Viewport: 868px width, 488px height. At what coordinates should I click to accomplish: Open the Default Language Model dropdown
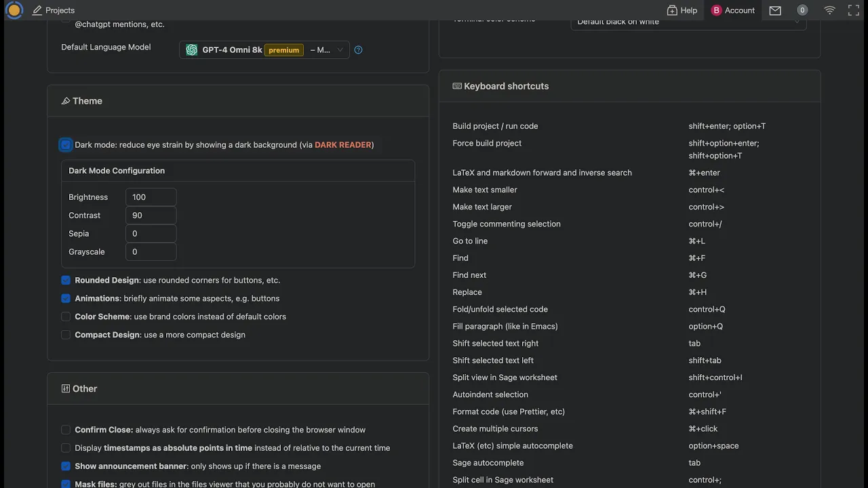[x=264, y=49]
